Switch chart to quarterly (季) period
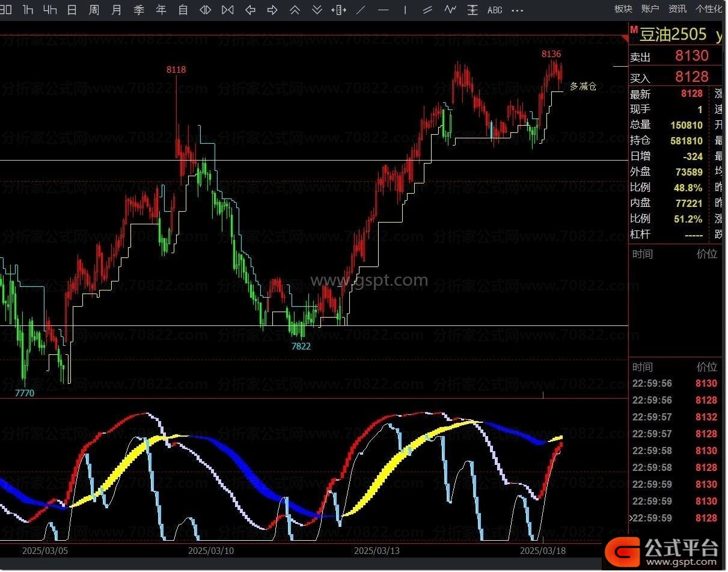The image size is (728, 572). pos(139,9)
